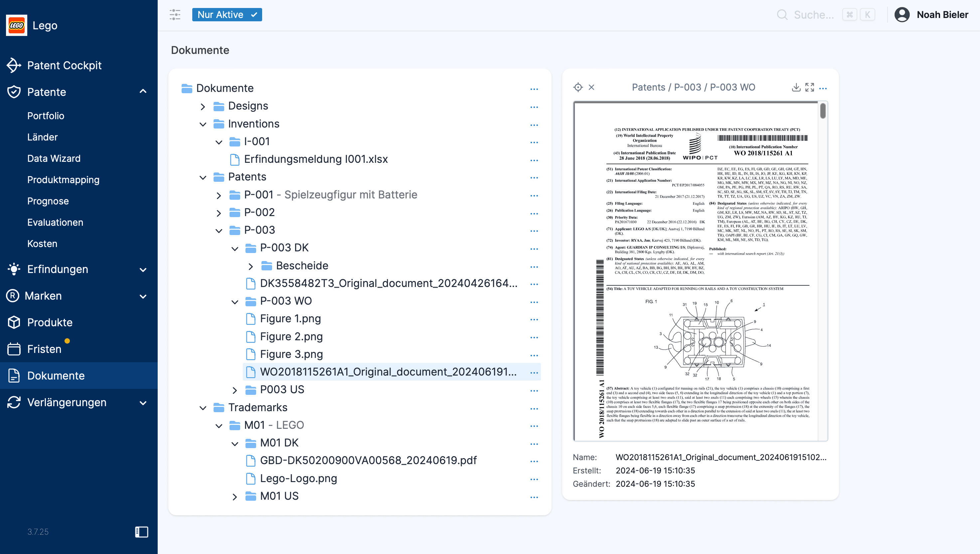The height and width of the screenshot is (554, 980).
Task: Open the Portfolio menu entry
Action: tap(46, 116)
